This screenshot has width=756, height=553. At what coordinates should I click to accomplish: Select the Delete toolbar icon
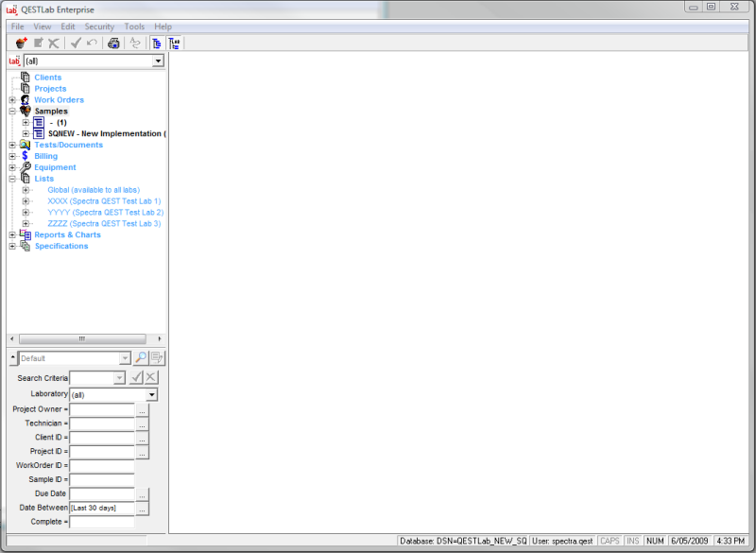(54, 43)
